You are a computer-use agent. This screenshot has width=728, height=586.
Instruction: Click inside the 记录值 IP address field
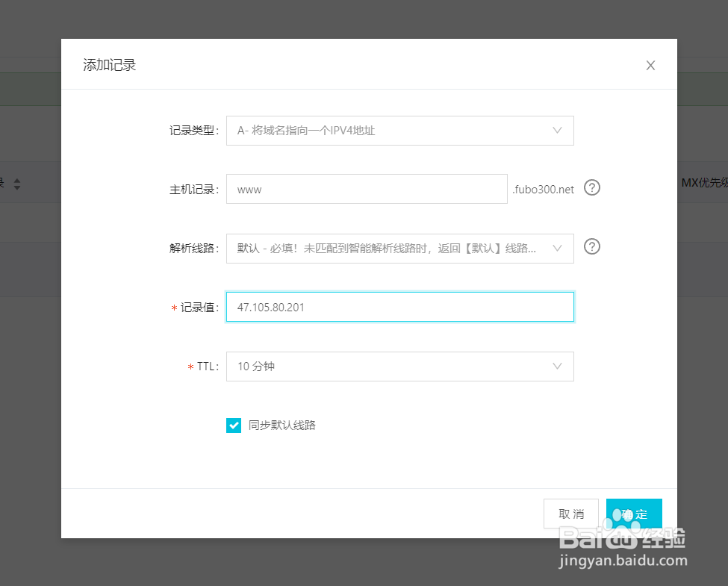(399, 306)
